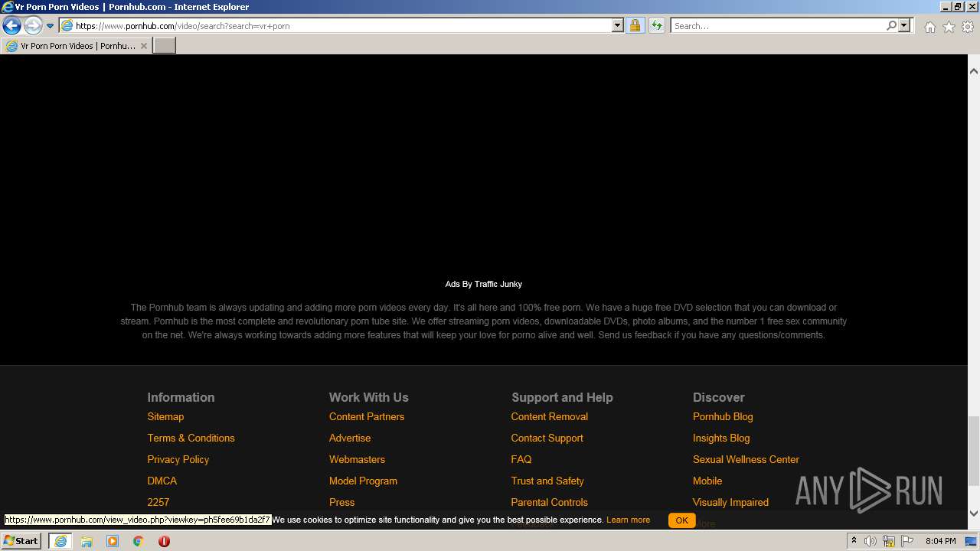Open the Content Partners link

pyautogui.click(x=367, y=416)
